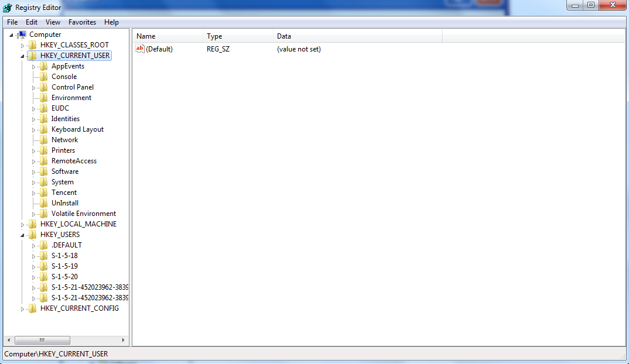Click the System folder icon
This screenshot has height=364, width=629.
[44, 182]
